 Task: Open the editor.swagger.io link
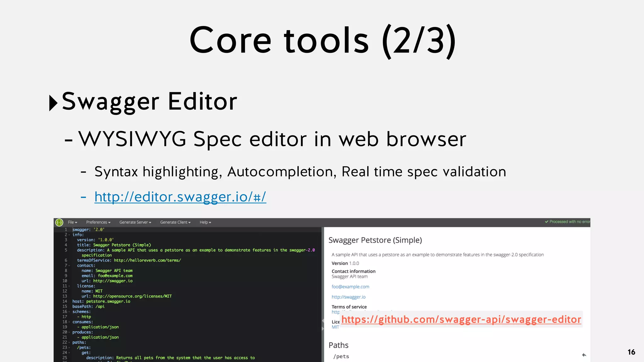click(180, 197)
